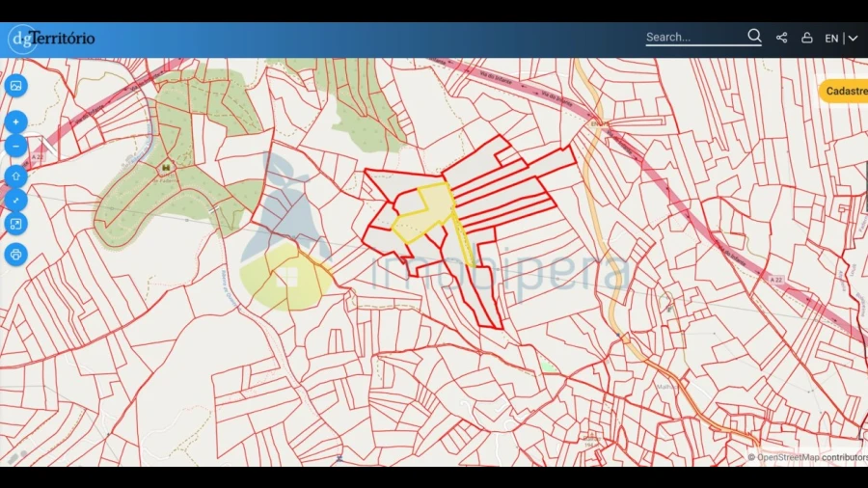868x488 pixels.
Task: Open the OpenStreetMap attribution link
Action: (788, 457)
